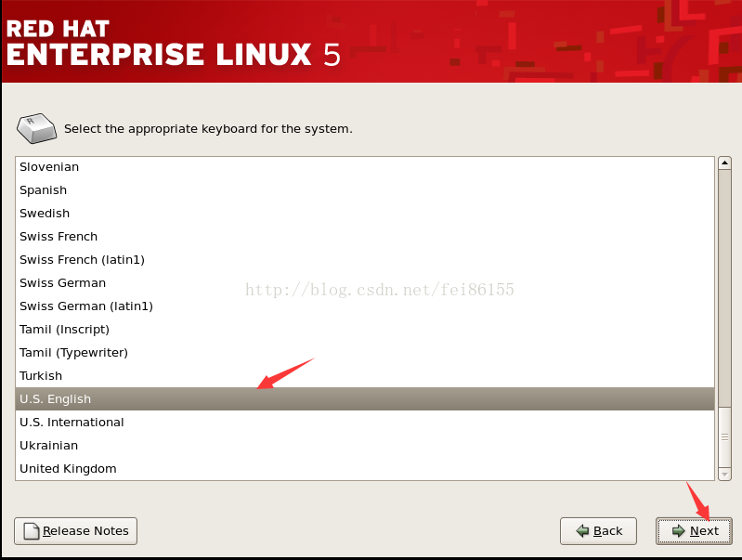Select Tamil (Typewriter) keyboard
This screenshot has width=742, height=560.
tap(364, 353)
